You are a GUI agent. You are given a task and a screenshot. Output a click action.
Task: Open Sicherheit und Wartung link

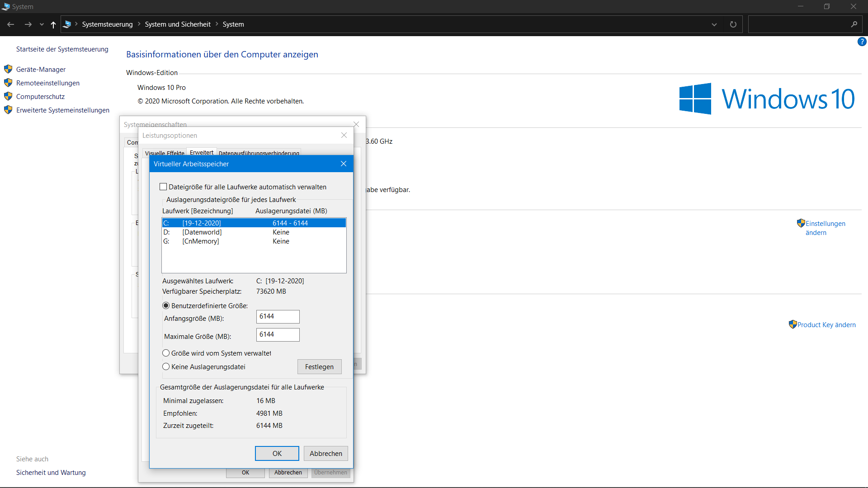coord(51,472)
